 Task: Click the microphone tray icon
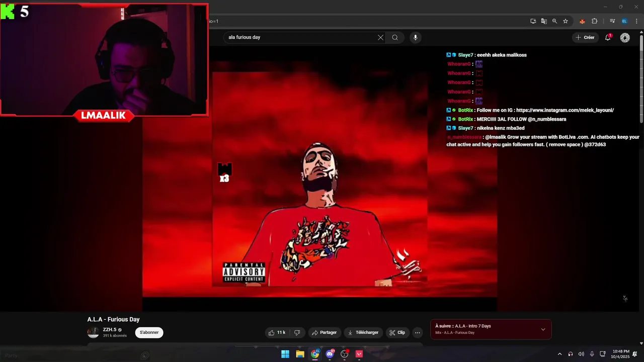[592, 354]
